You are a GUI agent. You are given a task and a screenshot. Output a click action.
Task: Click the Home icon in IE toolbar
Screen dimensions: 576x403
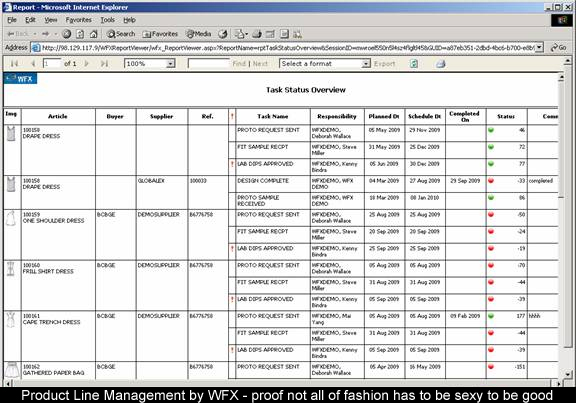[94, 34]
